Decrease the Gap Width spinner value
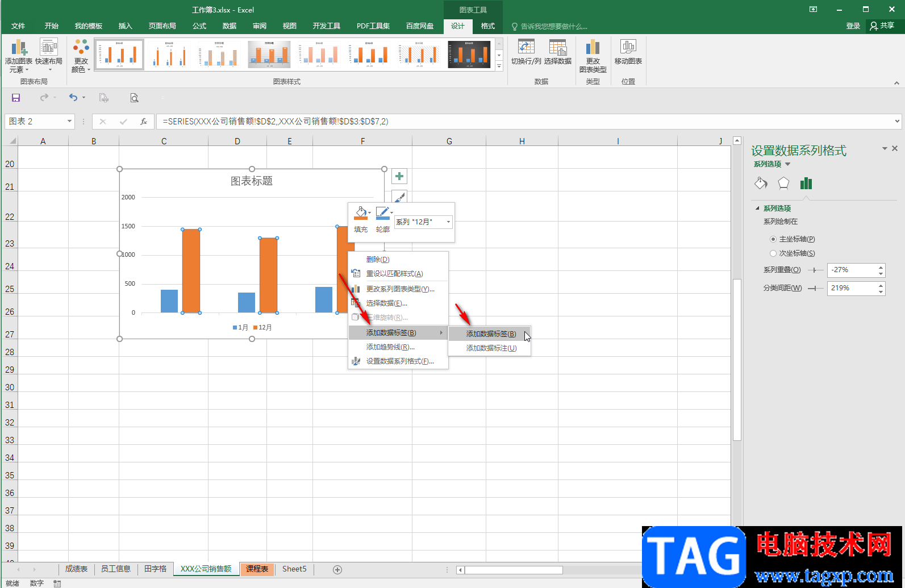The image size is (905, 588). coord(881,291)
